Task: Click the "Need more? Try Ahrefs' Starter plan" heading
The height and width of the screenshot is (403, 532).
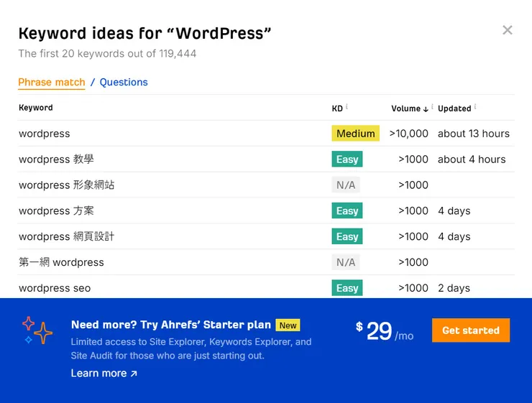Action: (x=171, y=325)
